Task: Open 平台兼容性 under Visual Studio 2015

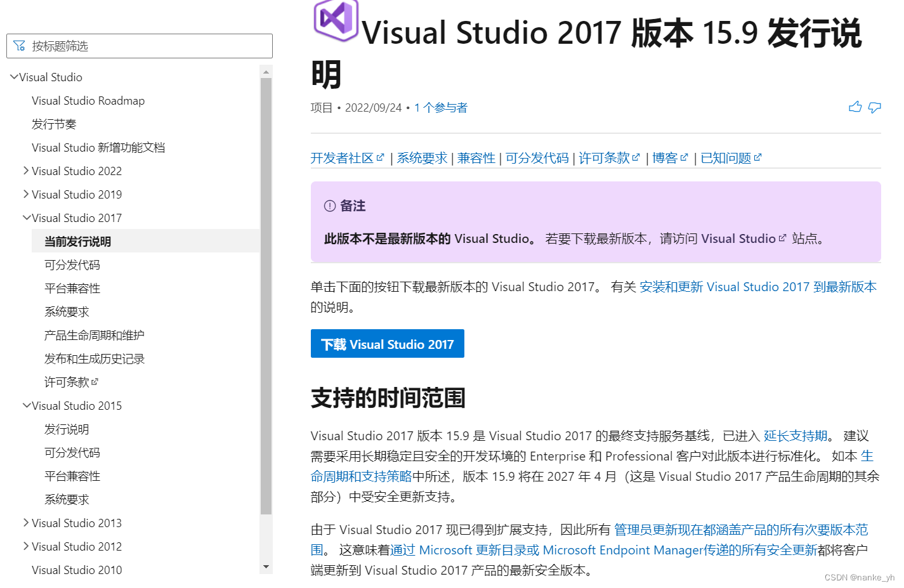Action: coord(72,476)
